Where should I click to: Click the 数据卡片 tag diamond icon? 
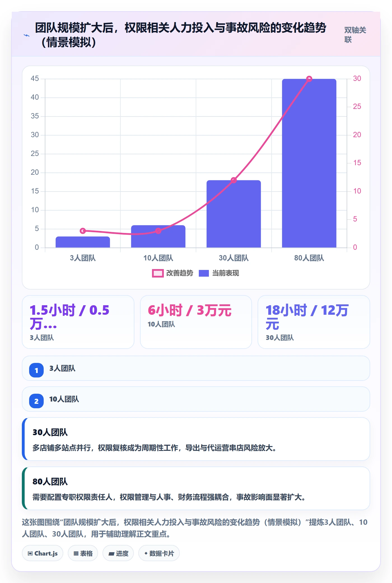tap(146, 553)
